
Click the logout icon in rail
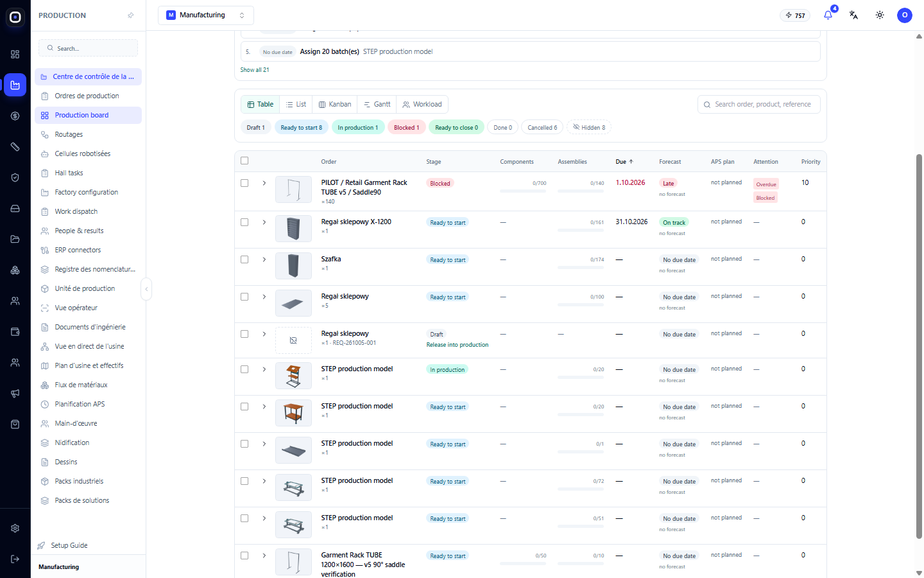[x=15, y=559]
